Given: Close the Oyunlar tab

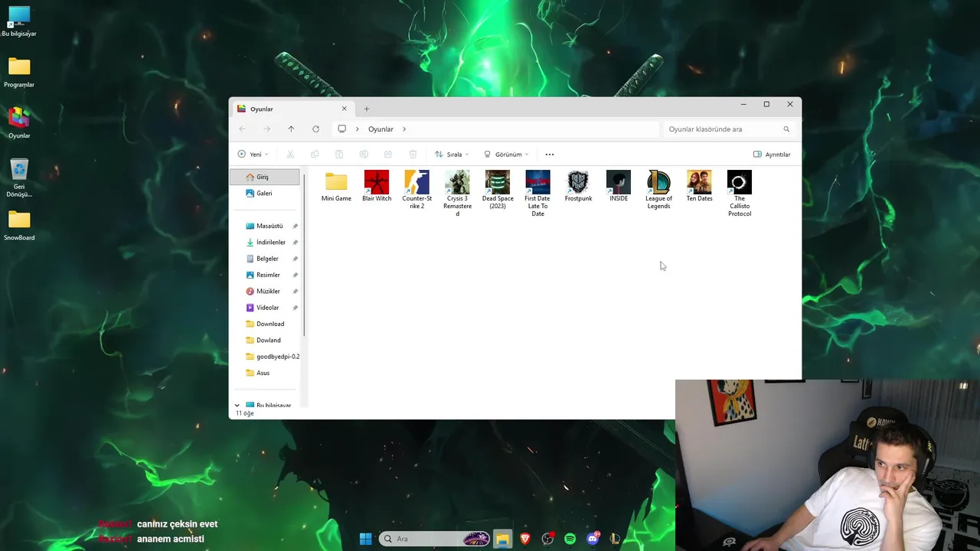Looking at the screenshot, I should pos(344,109).
